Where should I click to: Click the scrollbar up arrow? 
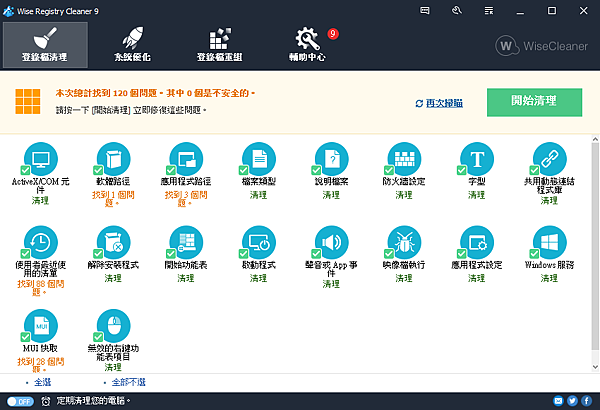595,139
